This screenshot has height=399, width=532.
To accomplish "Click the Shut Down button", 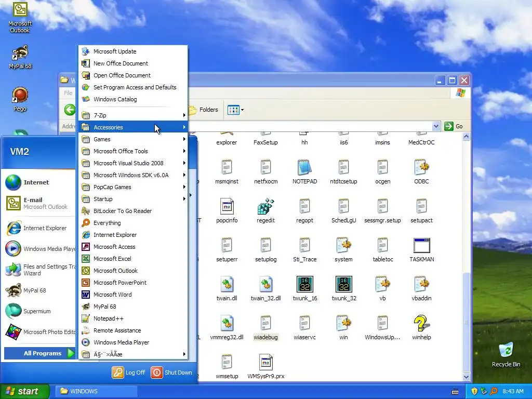I will point(171,372).
